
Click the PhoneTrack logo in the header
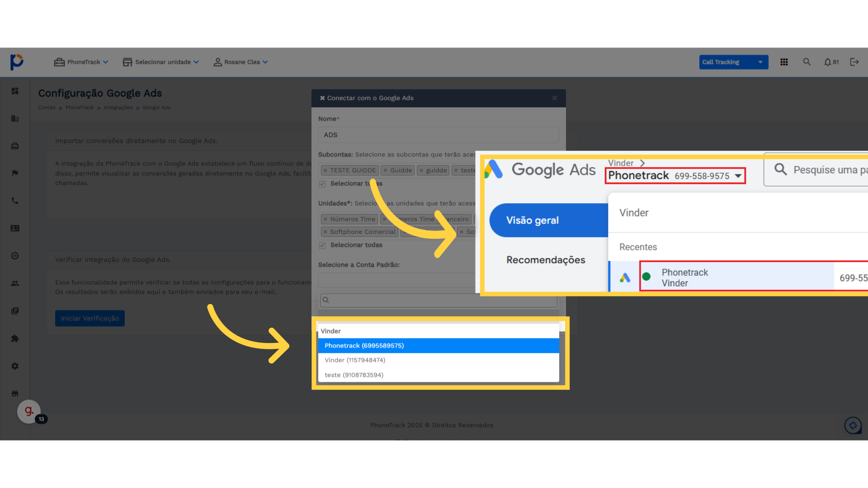tap(17, 62)
